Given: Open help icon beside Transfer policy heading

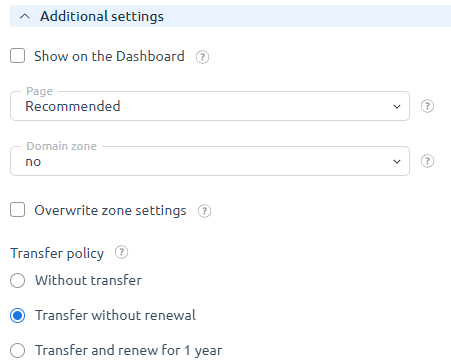Looking at the screenshot, I should click(121, 252).
